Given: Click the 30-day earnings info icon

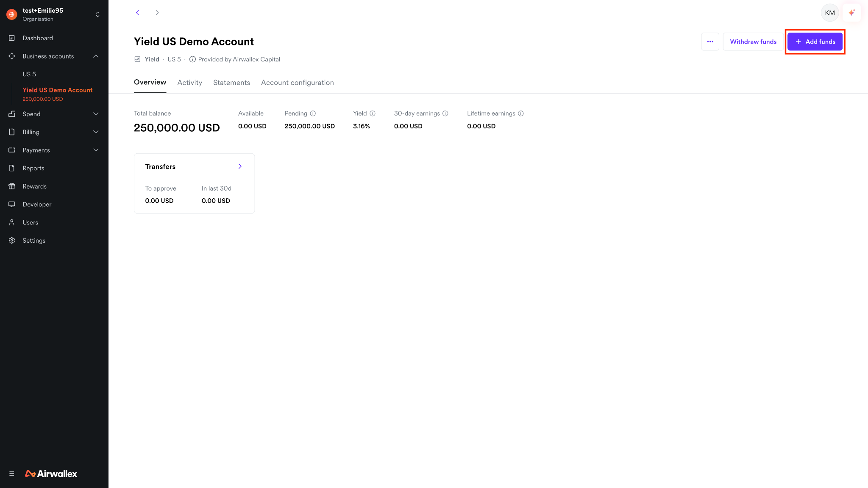Looking at the screenshot, I should click(x=445, y=114).
